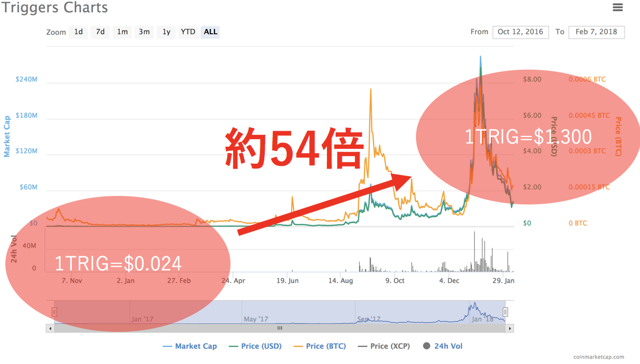Click the $2.00 price axis label
Image resolution: width=640 pixels, height=364 pixels.
(532, 187)
